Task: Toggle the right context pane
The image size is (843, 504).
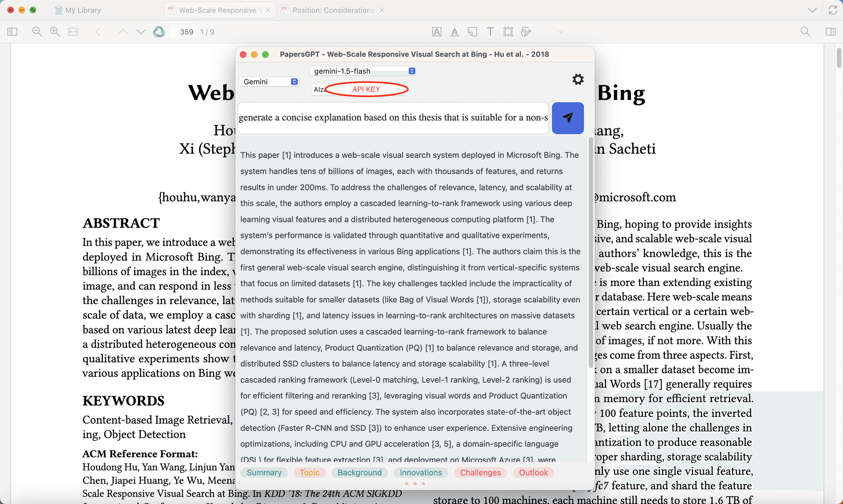Action: pyautogui.click(x=830, y=32)
